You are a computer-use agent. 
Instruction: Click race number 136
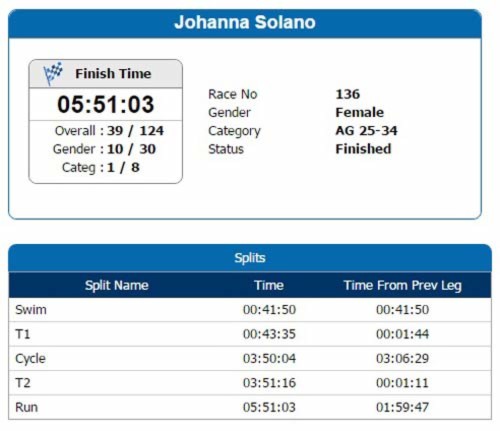[348, 94]
